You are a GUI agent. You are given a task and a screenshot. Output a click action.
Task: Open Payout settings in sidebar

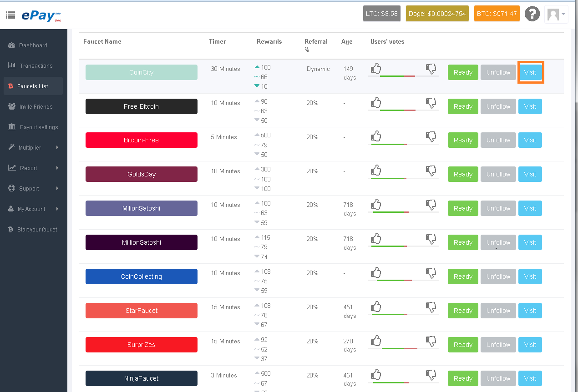click(x=33, y=127)
